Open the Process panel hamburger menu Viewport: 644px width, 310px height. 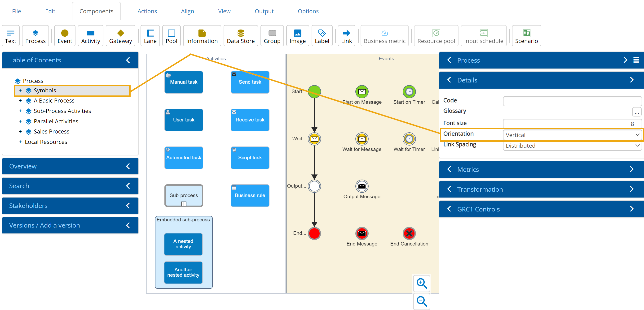tap(636, 60)
